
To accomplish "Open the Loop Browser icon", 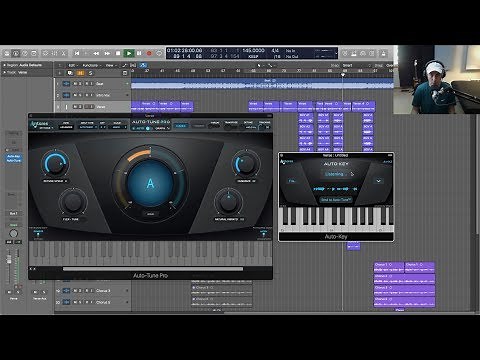I will click(363, 53).
